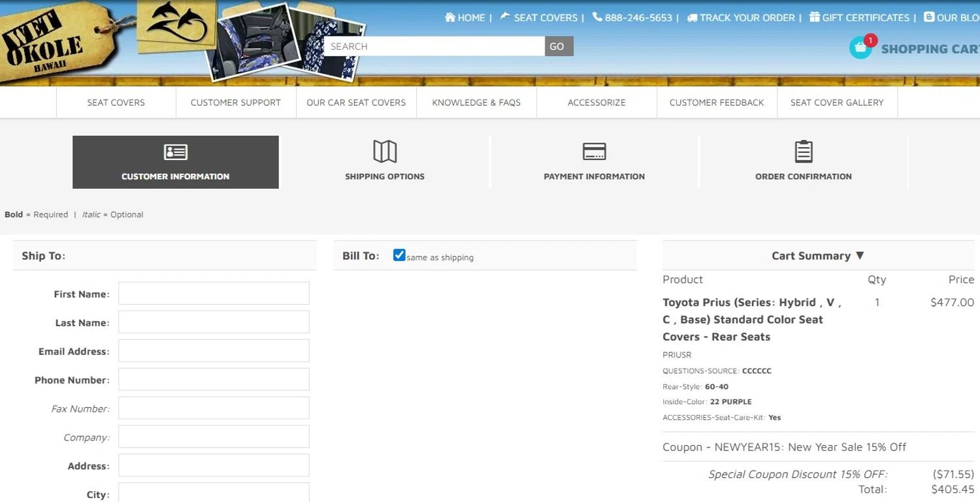This screenshot has height=502, width=980.
Task: Click the ($71.55) discount amount
Action: pyautogui.click(x=953, y=474)
